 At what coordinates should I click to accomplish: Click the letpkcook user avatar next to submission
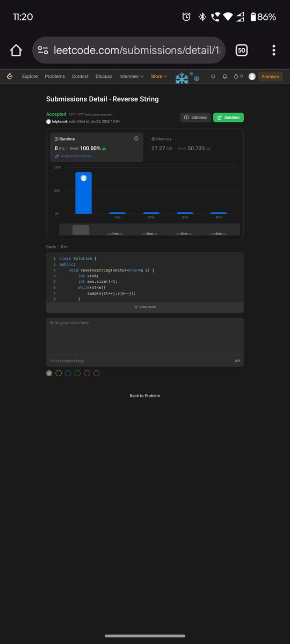tap(49, 121)
